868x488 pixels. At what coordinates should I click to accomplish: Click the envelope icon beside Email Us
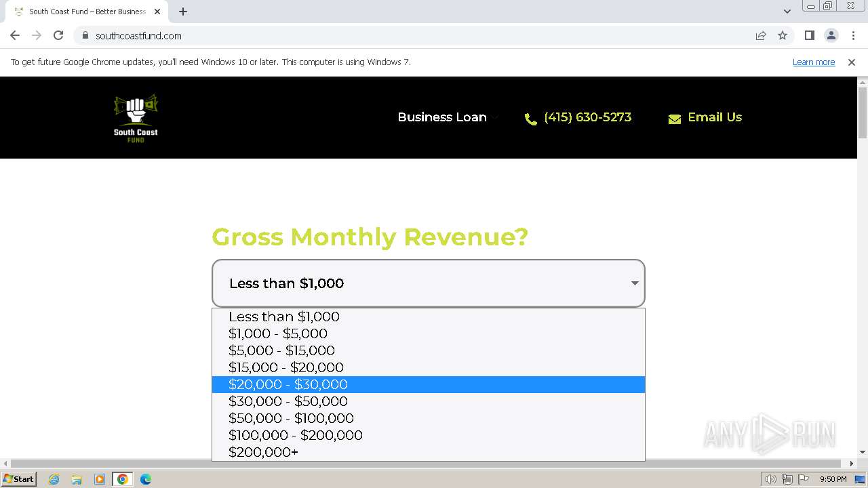[675, 119]
